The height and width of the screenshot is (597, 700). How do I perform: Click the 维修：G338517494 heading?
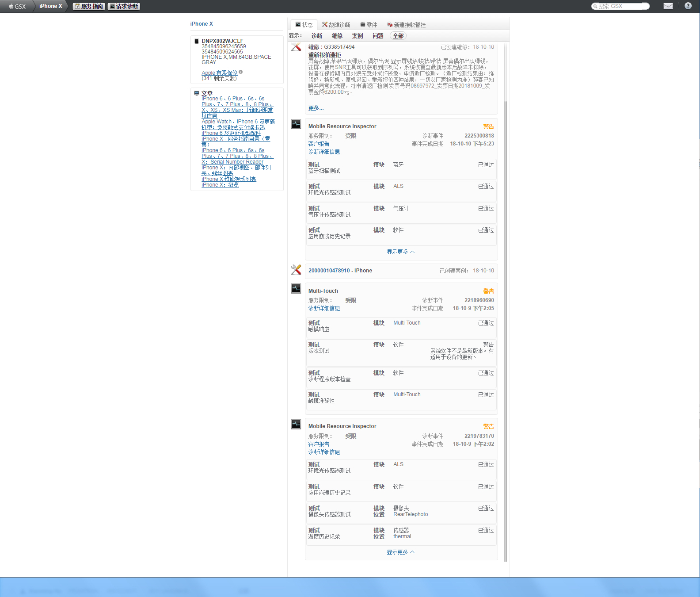point(331,47)
